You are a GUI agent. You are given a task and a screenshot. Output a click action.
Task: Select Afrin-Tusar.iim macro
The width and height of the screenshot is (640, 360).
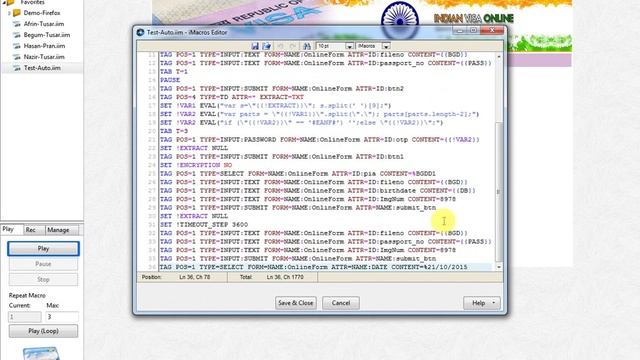tap(44, 24)
